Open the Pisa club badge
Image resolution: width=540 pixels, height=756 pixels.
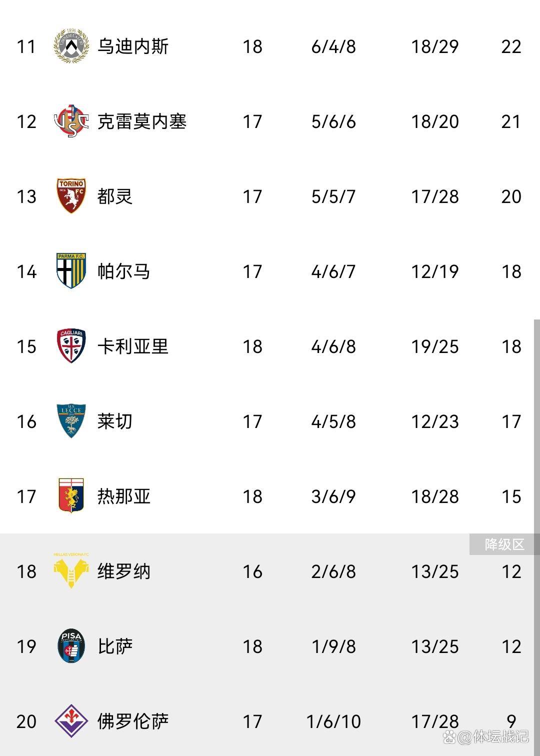pyautogui.click(x=71, y=646)
